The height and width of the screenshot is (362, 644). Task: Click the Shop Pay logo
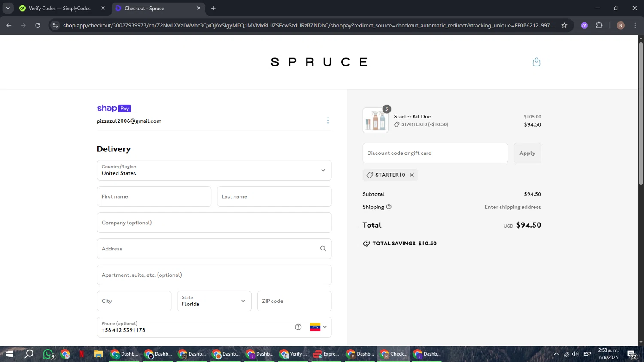tap(114, 109)
